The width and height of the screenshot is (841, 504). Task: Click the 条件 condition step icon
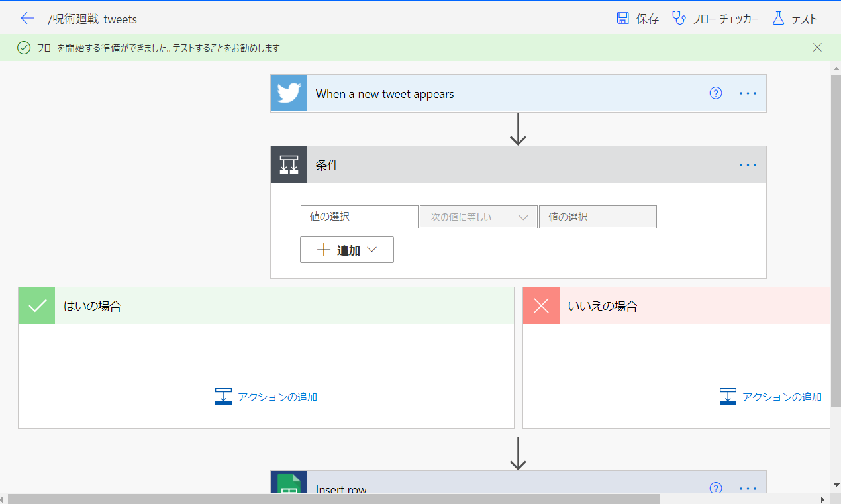pos(289,165)
